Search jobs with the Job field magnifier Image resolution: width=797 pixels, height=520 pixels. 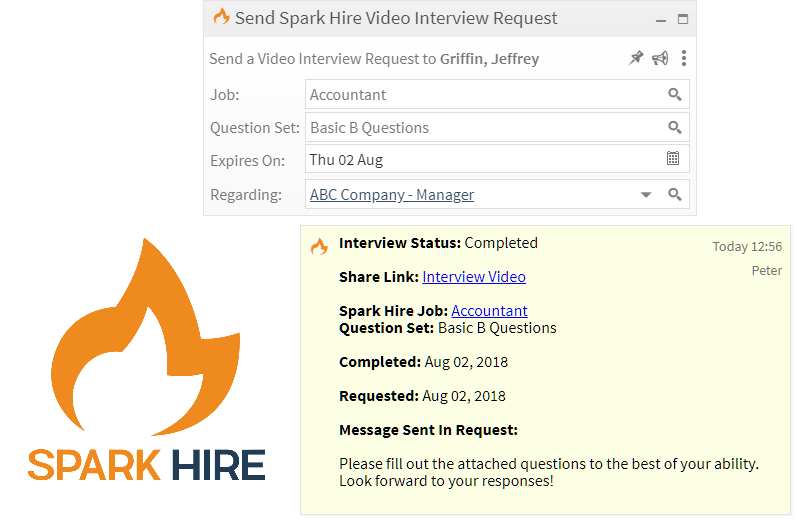tap(675, 94)
